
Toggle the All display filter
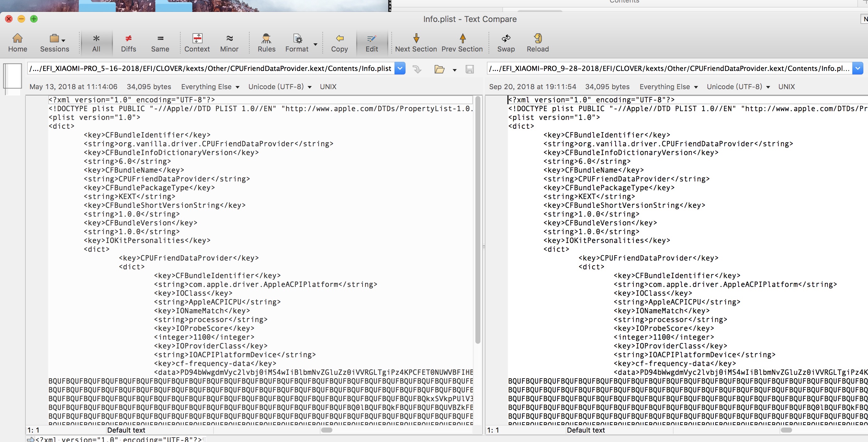pyautogui.click(x=96, y=43)
